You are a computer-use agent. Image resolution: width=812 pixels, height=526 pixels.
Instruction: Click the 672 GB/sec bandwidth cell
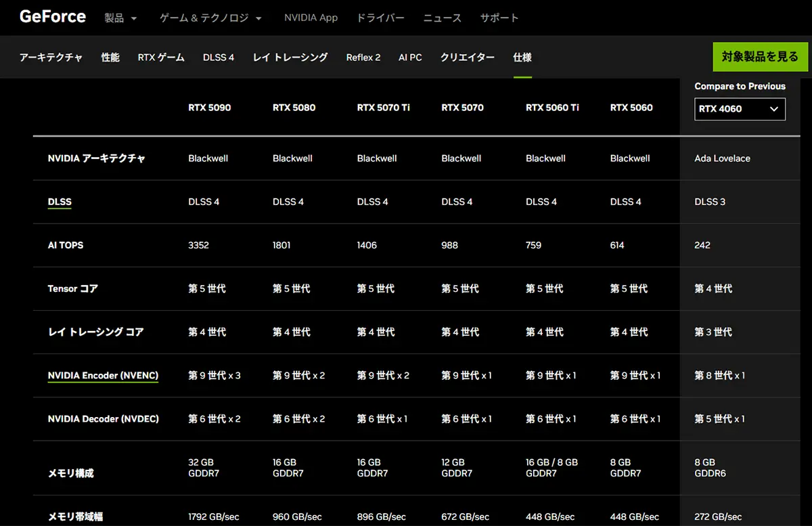pos(466,517)
